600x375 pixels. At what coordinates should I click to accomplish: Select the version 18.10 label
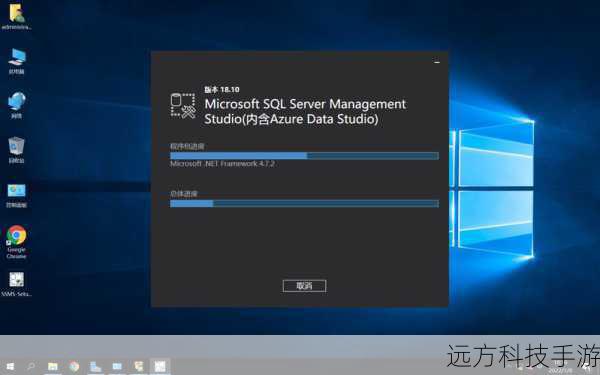[222, 90]
